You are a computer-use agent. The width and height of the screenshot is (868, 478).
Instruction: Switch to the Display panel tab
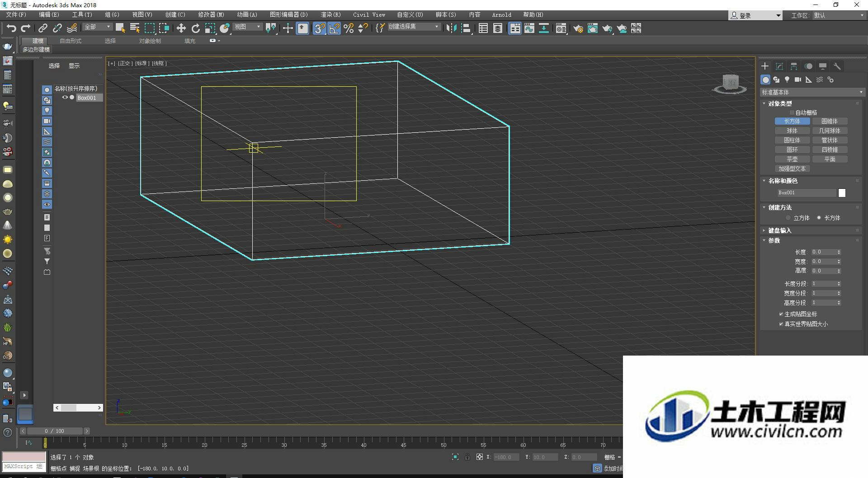(823, 66)
